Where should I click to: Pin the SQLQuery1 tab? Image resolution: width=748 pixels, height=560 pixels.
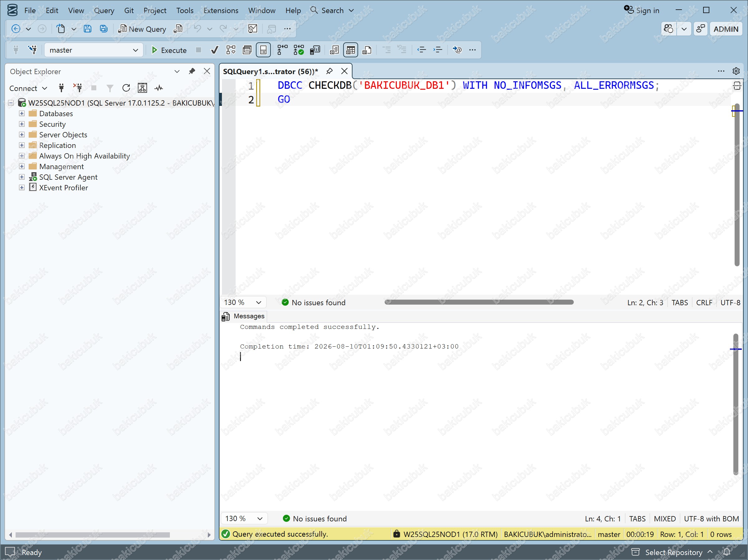click(329, 71)
